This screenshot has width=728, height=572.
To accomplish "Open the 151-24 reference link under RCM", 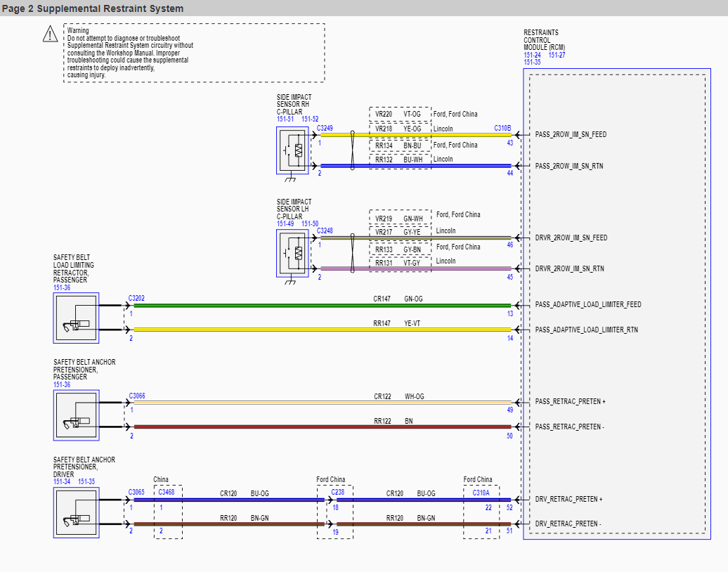I will pyautogui.click(x=532, y=55).
